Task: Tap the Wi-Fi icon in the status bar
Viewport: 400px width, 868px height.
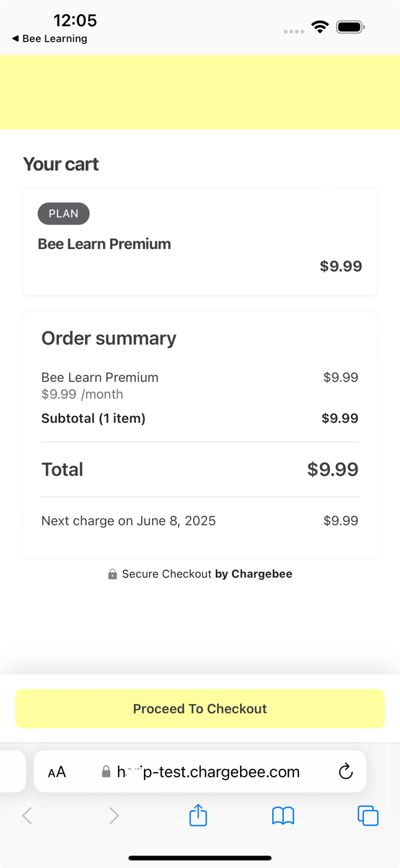Action: 319,27
